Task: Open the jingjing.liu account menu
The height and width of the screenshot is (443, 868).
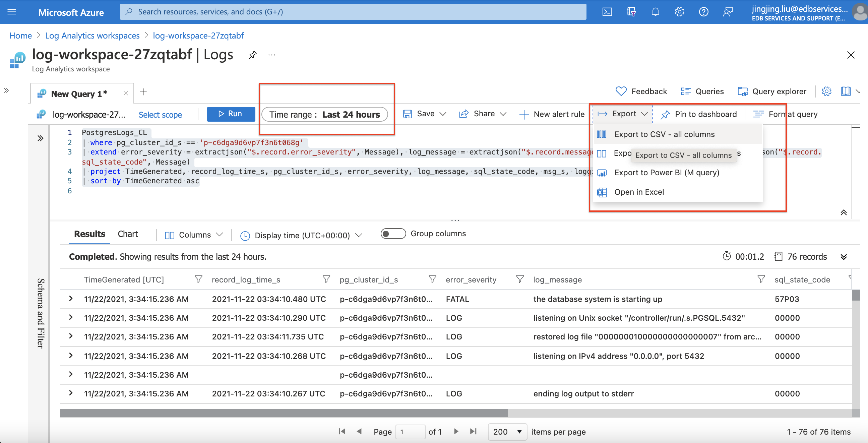Action: (x=809, y=12)
